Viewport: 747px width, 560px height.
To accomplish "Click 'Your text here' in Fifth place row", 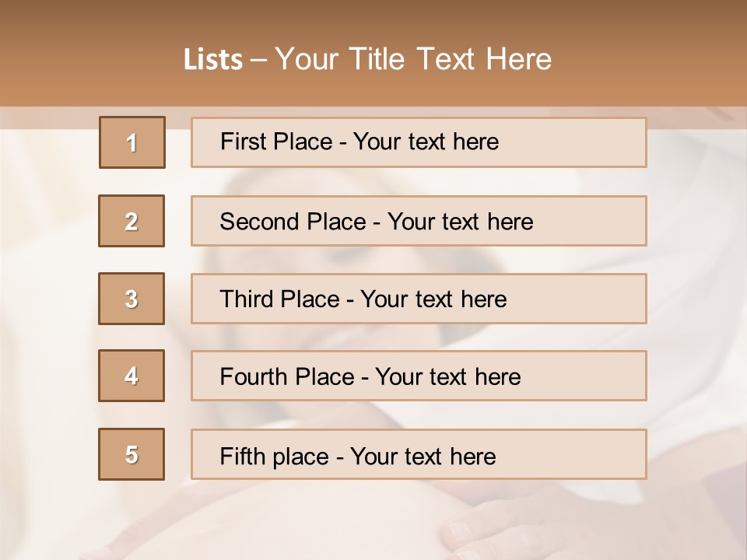I will click(423, 456).
